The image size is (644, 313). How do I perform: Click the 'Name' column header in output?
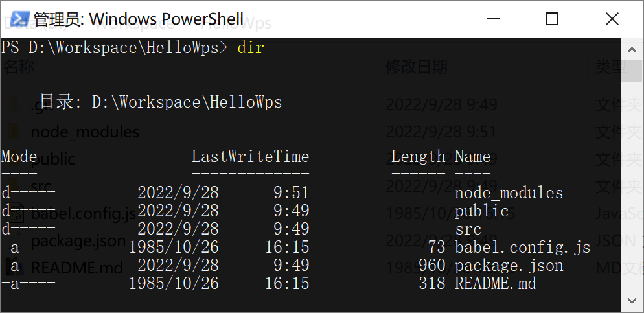(473, 157)
